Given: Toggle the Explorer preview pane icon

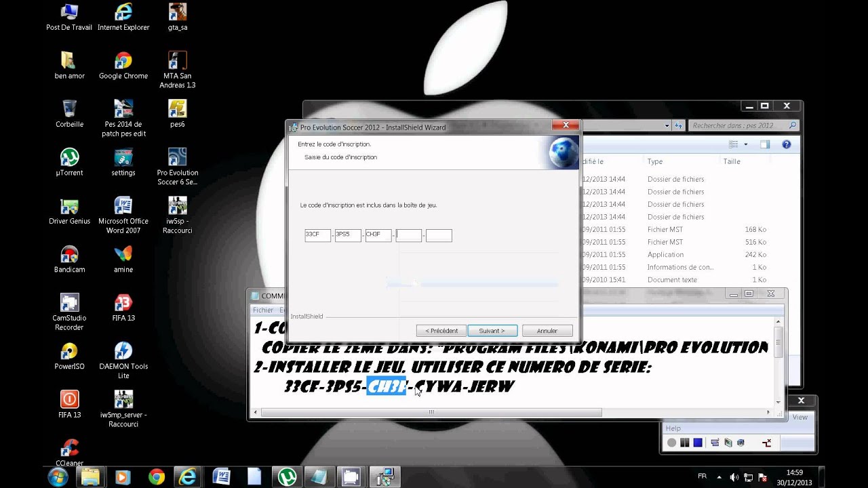Looking at the screenshot, I should pos(765,144).
